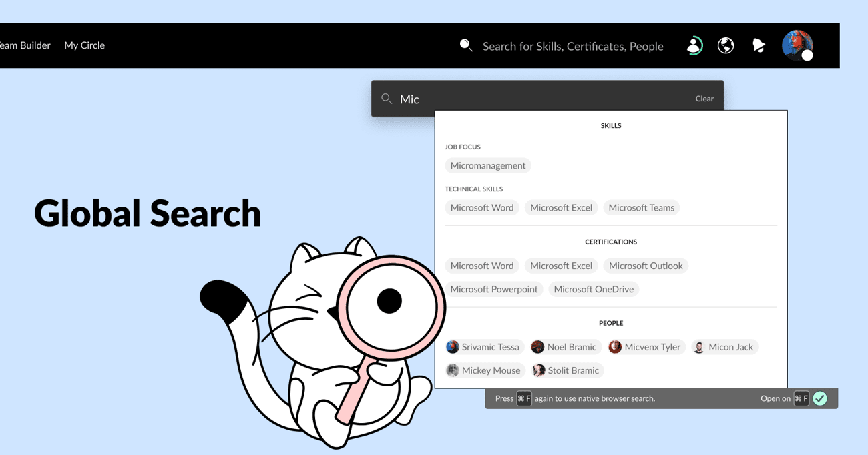Open the user avatar in the navbar

[797, 45]
